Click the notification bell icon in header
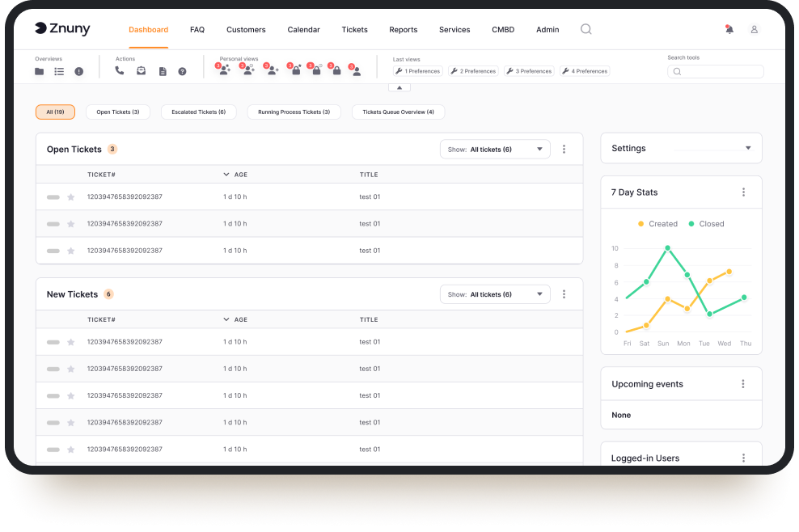799x532 pixels. click(x=729, y=29)
